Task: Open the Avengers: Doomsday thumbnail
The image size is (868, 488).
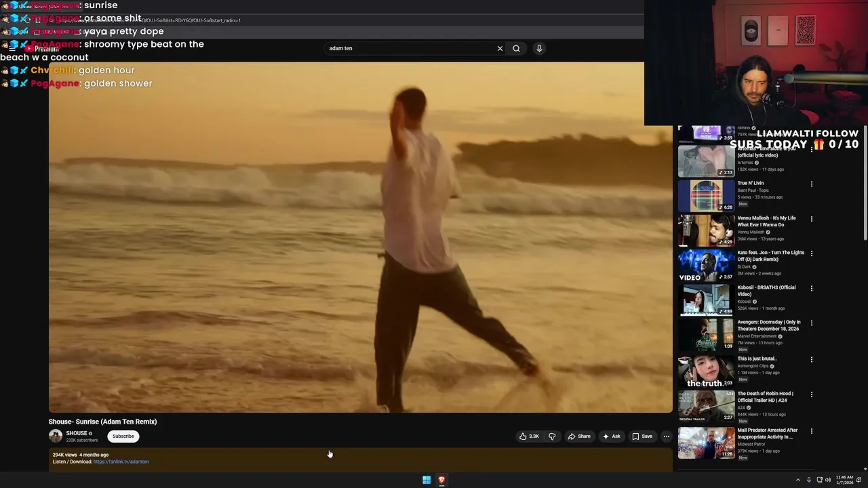Action: pyautogui.click(x=706, y=335)
